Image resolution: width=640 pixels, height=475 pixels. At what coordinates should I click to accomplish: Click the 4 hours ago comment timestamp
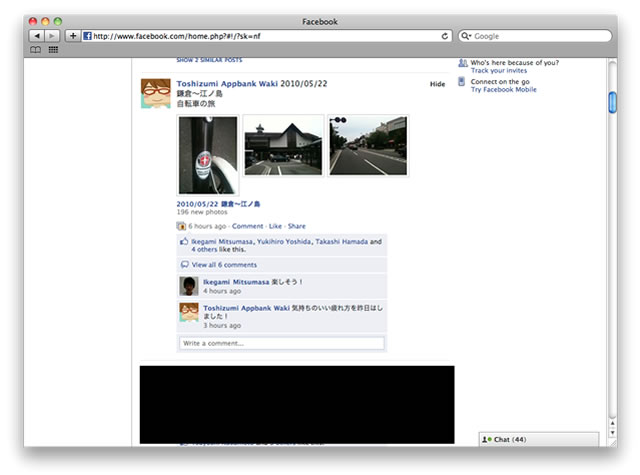pyautogui.click(x=222, y=291)
